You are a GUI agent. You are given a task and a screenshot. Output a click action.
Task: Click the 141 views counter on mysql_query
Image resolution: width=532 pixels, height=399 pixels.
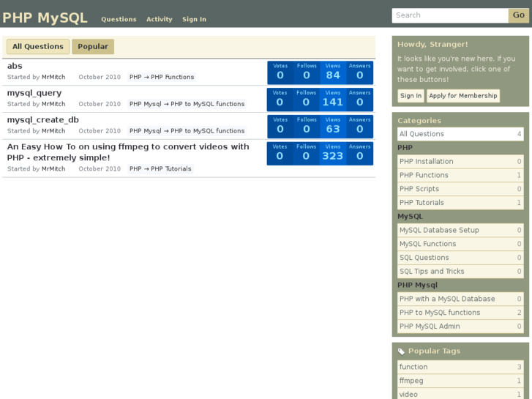click(333, 100)
